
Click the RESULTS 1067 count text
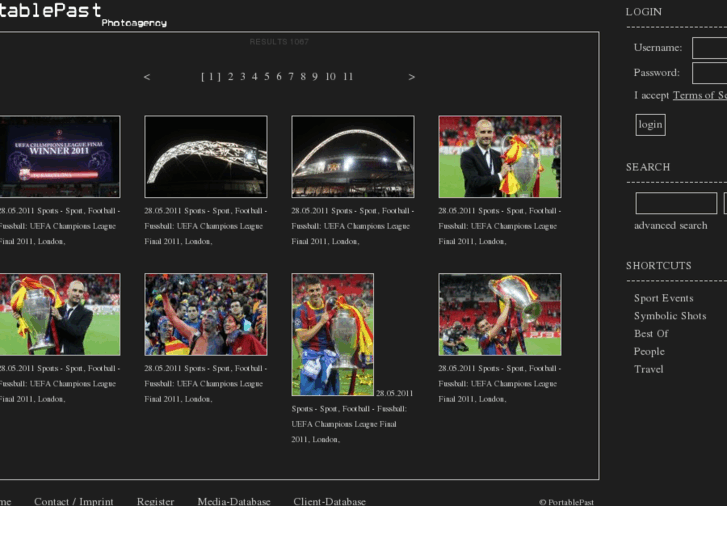[x=279, y=42]
